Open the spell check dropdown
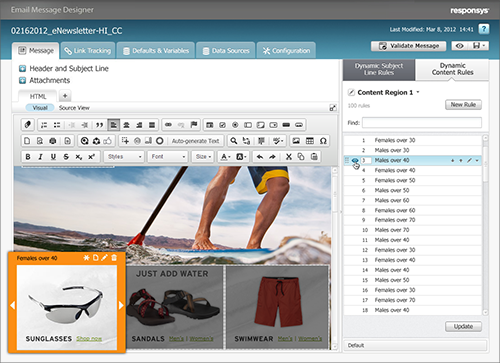The image size is (500, 363). [x=278, y=141]
